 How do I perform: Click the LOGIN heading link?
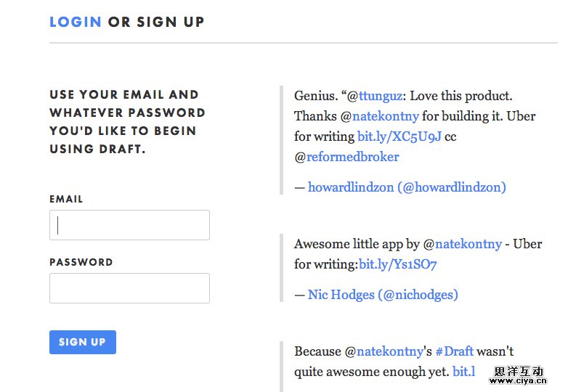pos(76,22)
